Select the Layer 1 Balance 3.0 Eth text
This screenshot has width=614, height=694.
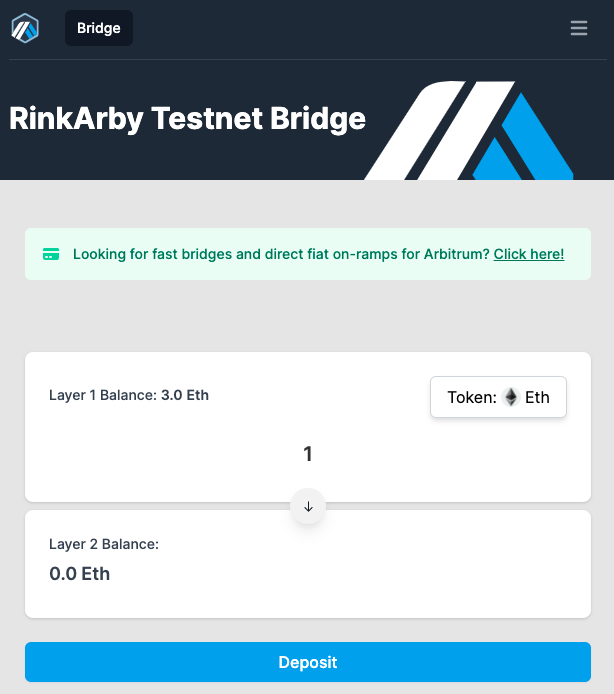coord(129,395)
